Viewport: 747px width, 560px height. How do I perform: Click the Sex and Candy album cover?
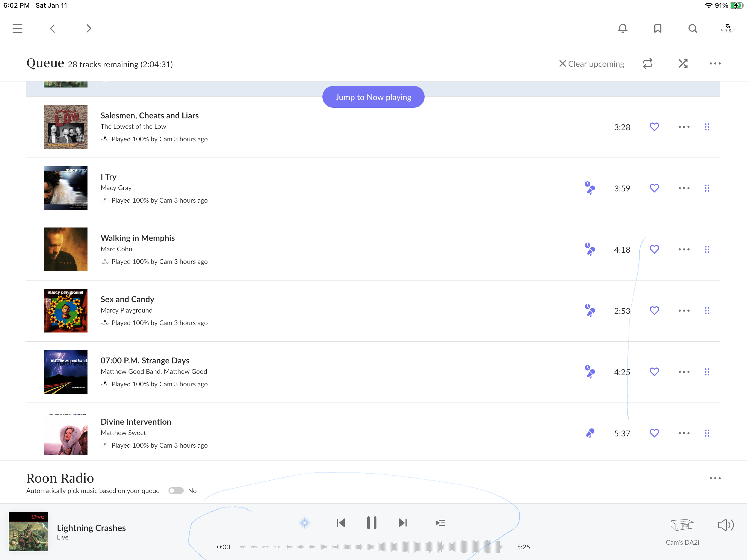pyautogui.click(x=66, y=310)
